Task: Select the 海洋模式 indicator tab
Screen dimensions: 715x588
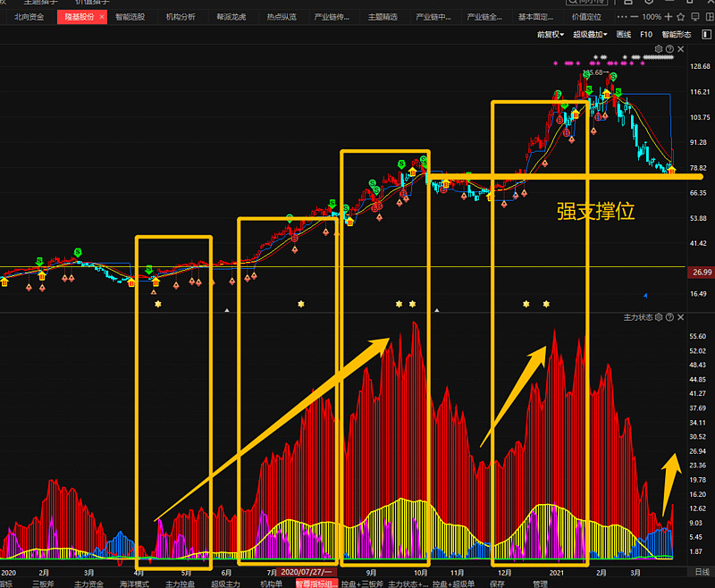Action: [x=135, y=584]
